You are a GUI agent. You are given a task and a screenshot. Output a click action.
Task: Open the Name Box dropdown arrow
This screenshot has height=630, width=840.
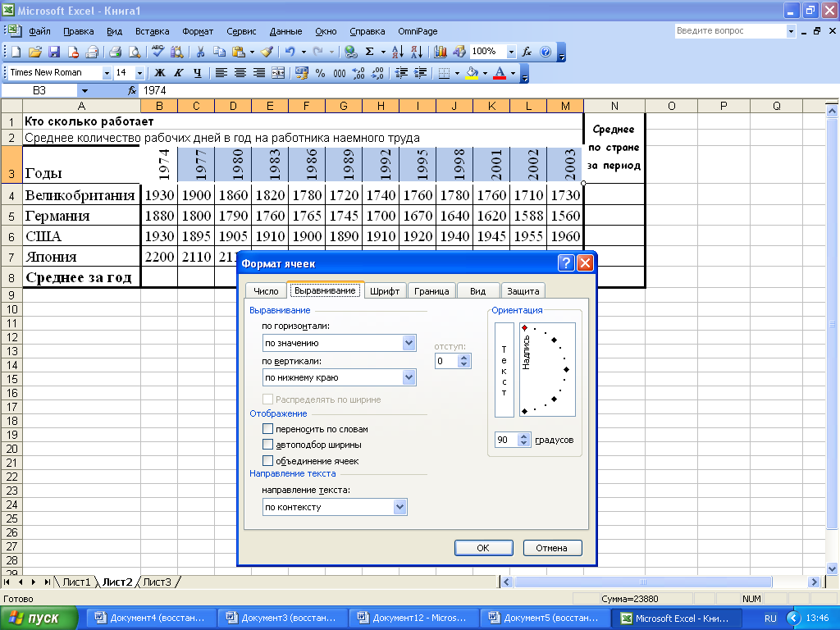pyautogui.click(x=84, y=90)
